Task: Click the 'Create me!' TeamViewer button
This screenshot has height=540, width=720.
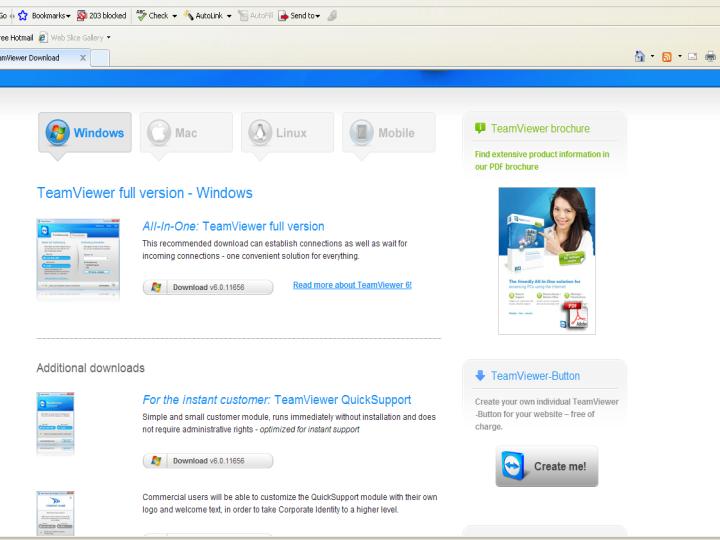Action: pos(547,466)
